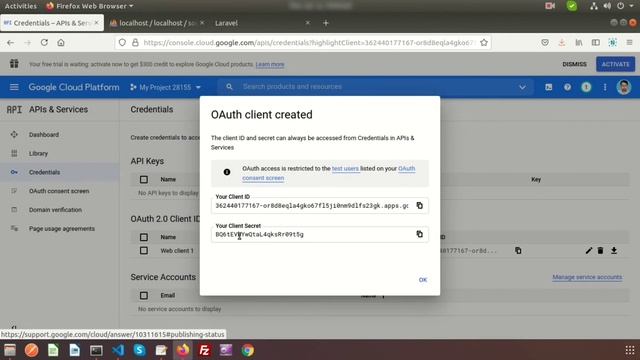
Task: Open Activities overview
Action: (20, 6)
